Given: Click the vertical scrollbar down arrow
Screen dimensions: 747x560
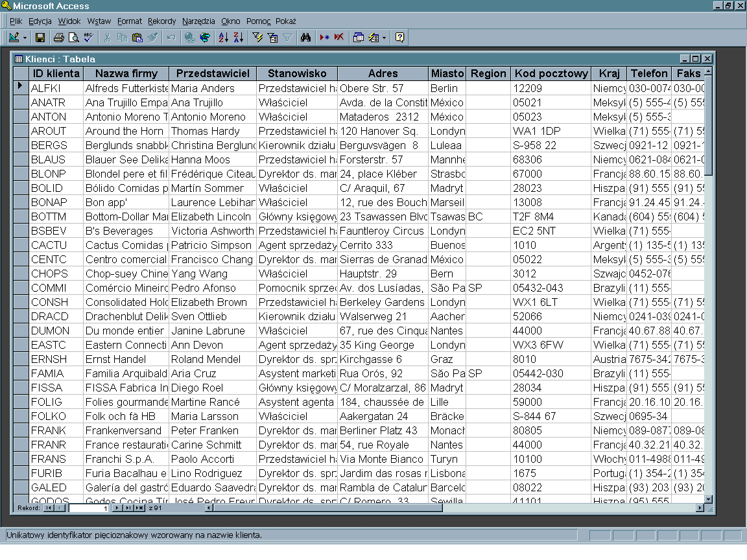Looking at the screenshot, I should coord(708,499).
